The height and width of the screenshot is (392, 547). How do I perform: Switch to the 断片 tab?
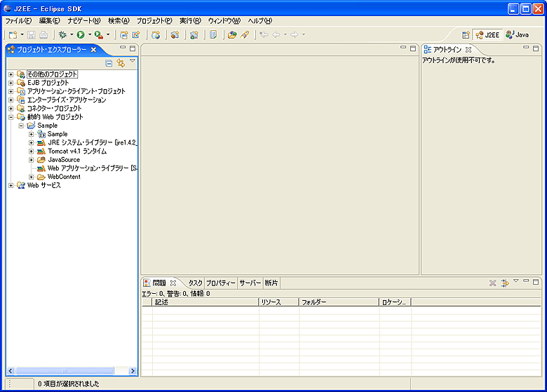(271, 283)
